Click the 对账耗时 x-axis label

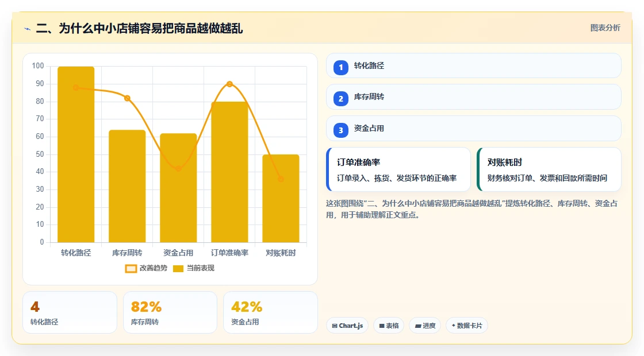(281, 253)
